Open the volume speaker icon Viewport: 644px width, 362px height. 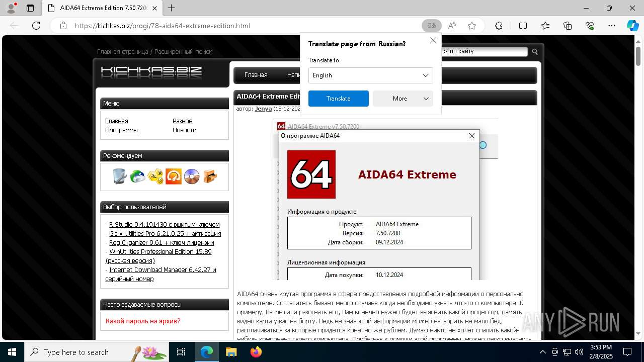(x=579, y=352)
